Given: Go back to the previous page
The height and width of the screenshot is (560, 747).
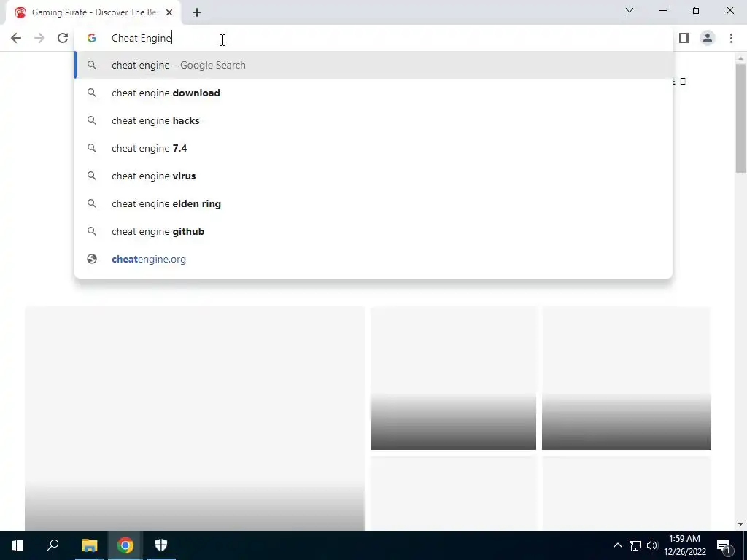Looking at the screenshot, I should [16, 38].
